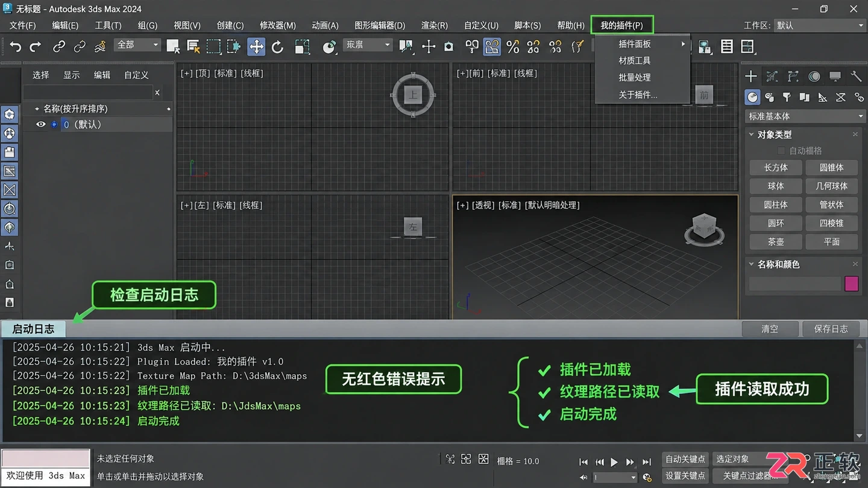The image size is (868, 488).
Task: Open the 工作区 默认 workspace dropdown
Action: (819, 25)
